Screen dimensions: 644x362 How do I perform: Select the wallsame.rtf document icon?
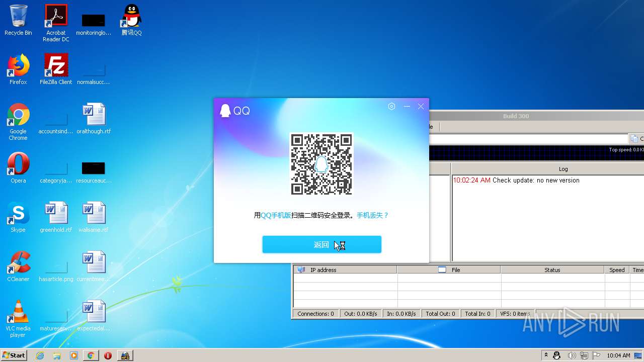click(x=94, y=217)
